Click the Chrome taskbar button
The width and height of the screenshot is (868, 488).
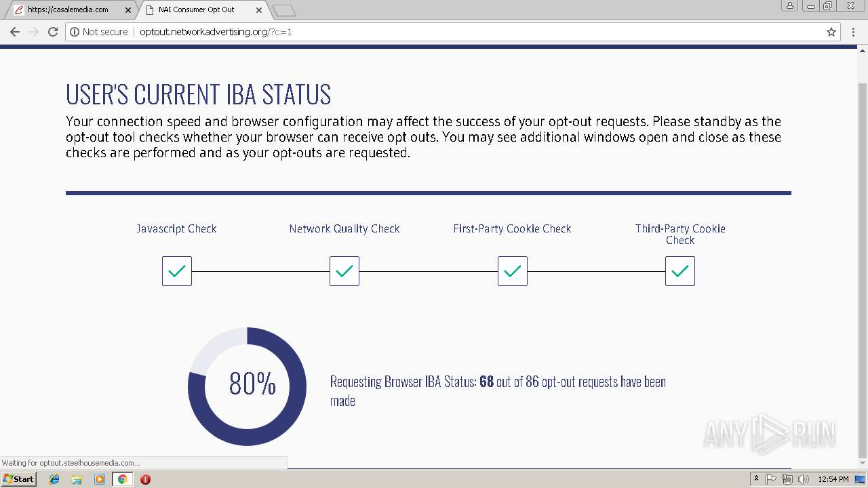click(122, 479)
